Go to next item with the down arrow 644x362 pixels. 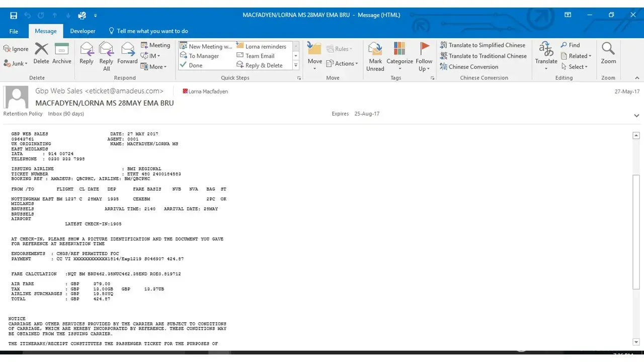(68, 15)
